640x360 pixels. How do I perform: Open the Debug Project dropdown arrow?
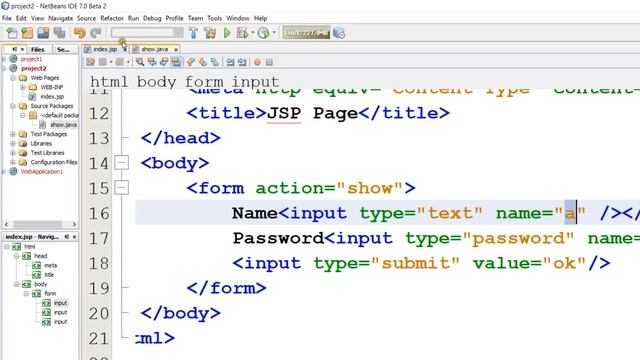point(253,33)
